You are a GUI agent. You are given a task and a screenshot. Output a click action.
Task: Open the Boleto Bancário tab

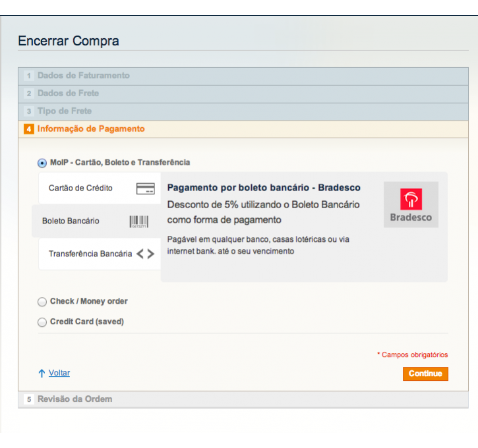pos(96,221)
